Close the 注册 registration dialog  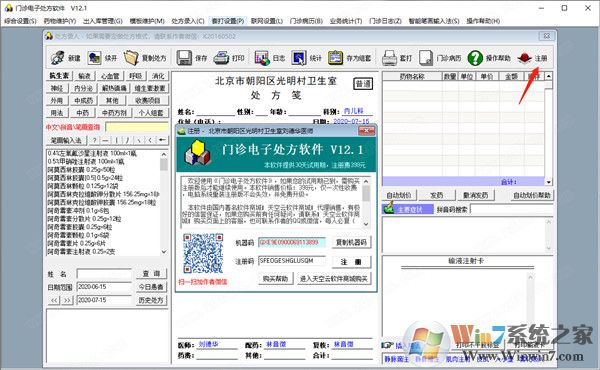pos(366,131)
